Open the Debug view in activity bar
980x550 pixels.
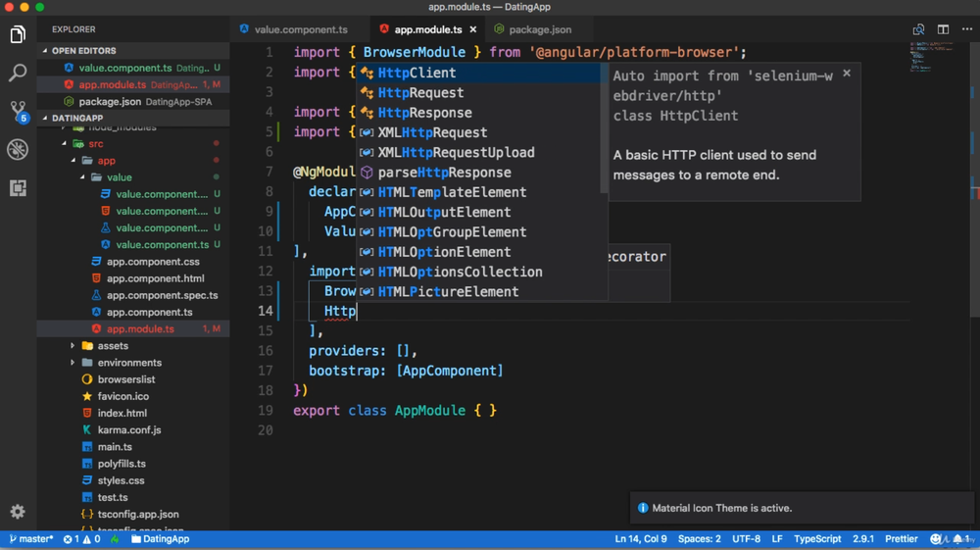(18, 149)
